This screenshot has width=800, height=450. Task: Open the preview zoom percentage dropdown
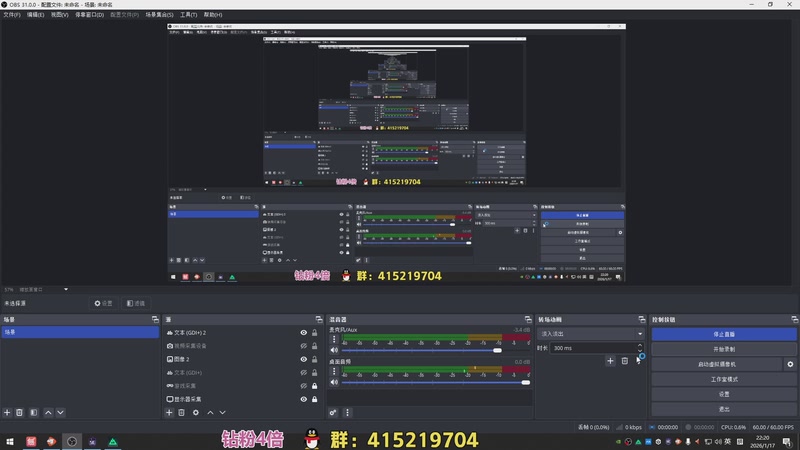(66, 289)
